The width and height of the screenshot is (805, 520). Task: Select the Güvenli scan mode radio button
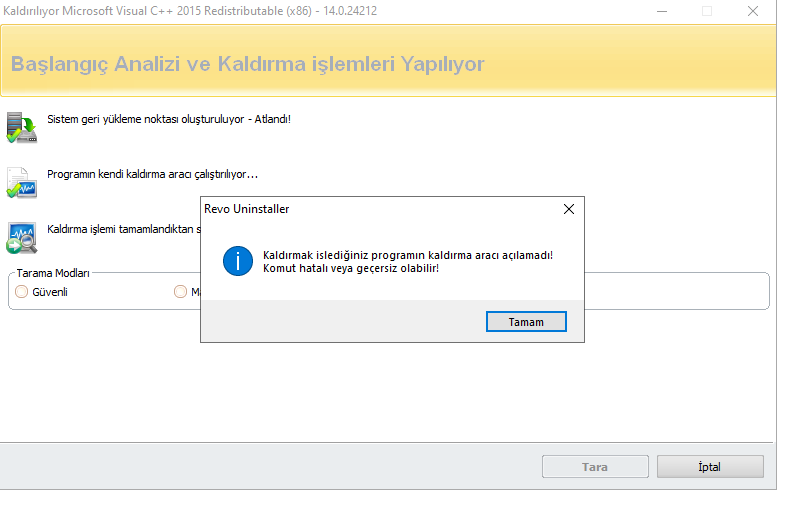pyautogui.click(x=22, y=292)
